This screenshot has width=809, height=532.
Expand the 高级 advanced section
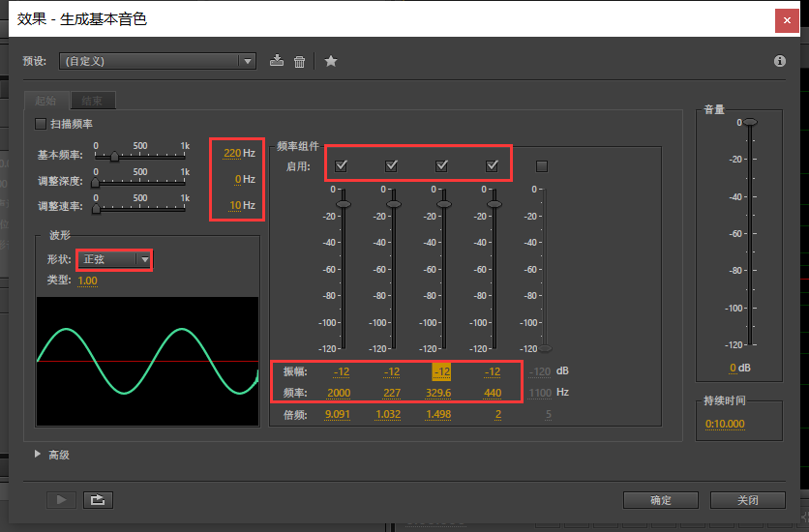(x=37, y=455)
